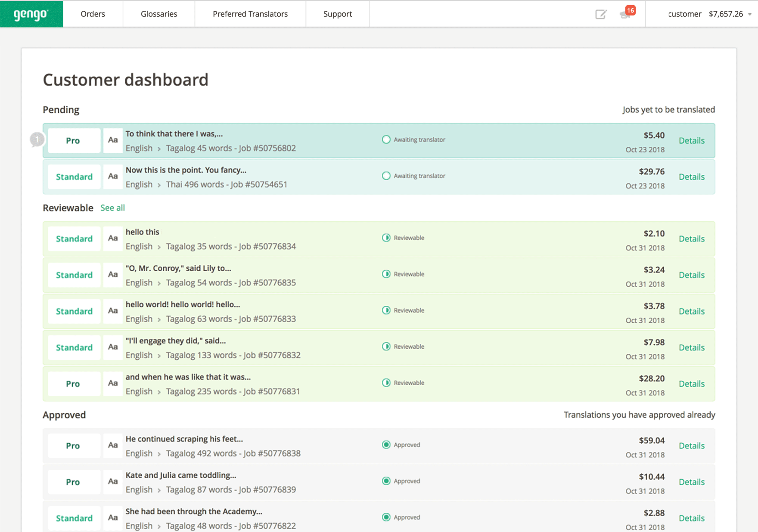Open Details for the $28.20 Pro job
The width and height of the screenshot is (758, 532).
click(x=691, y=384)
